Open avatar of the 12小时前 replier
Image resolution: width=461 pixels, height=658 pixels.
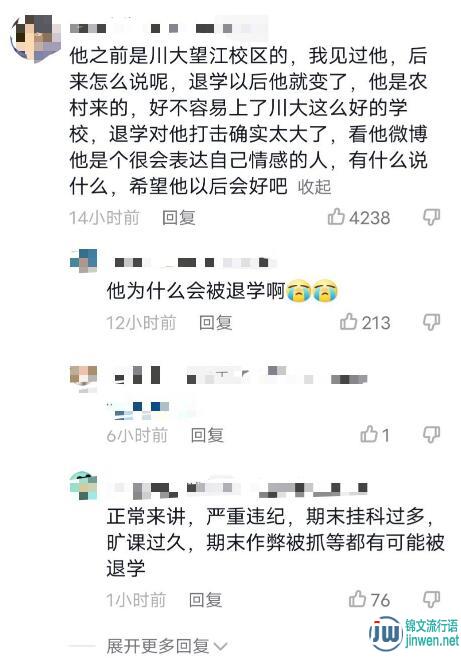point(83,261)
